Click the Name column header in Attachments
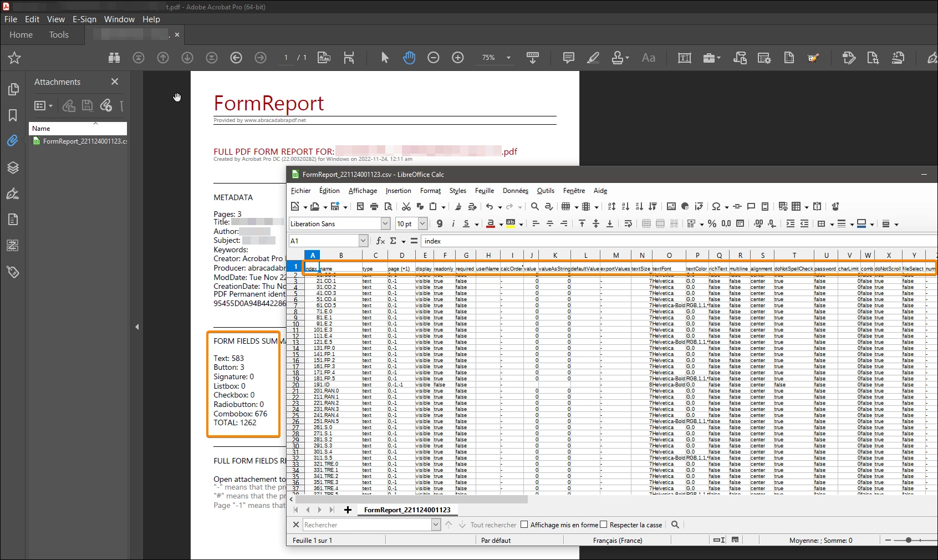 78,128
